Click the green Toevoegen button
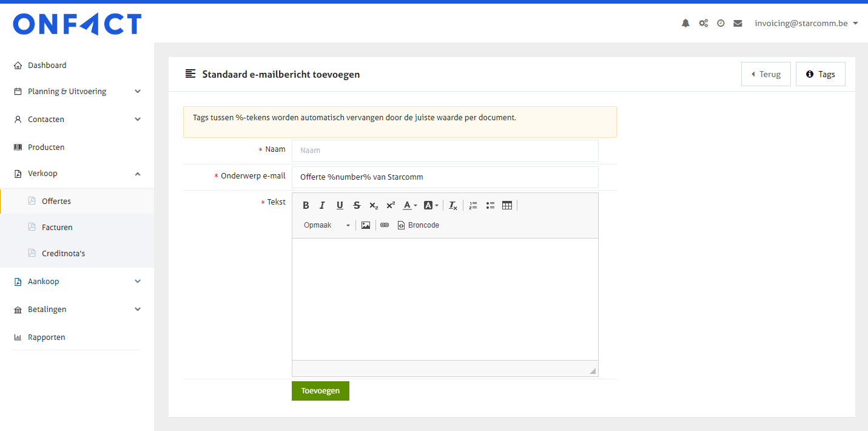The height and width of the screenshot is (431, 868). pyautogui.click(x=320, y=391)
